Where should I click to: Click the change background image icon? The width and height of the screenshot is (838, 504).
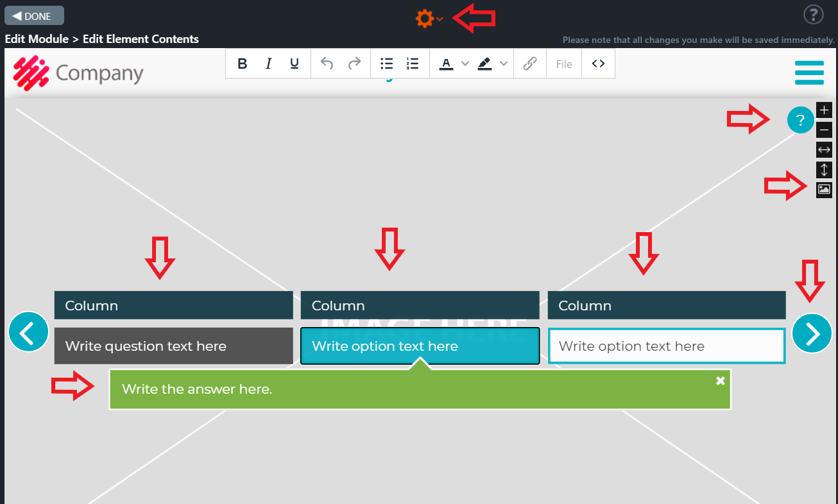824,189
